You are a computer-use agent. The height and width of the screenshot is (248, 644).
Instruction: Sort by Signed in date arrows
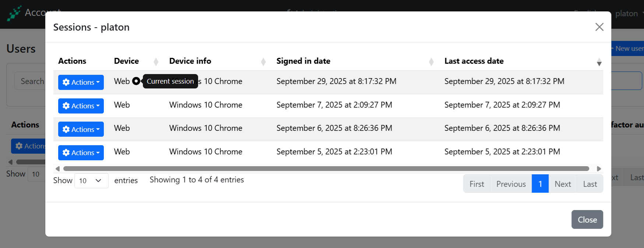click(431, 62)
